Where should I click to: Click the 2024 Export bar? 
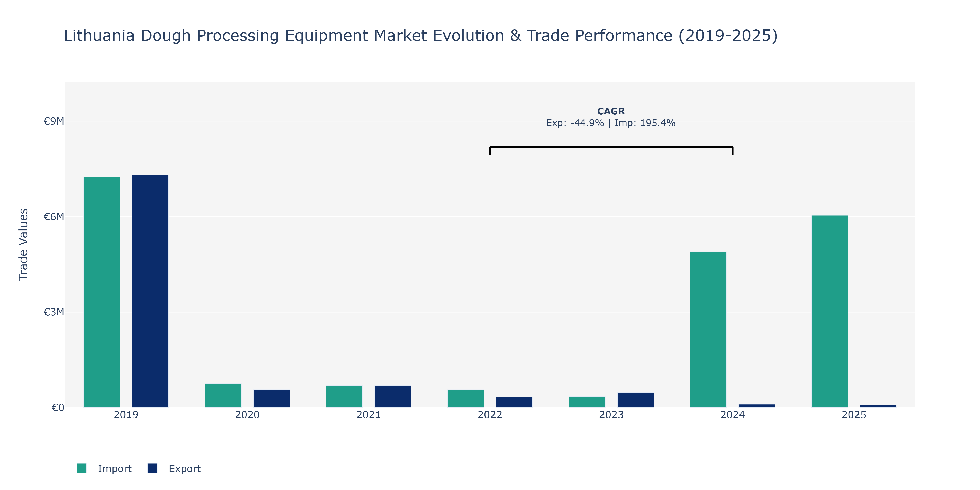(757, 406)
